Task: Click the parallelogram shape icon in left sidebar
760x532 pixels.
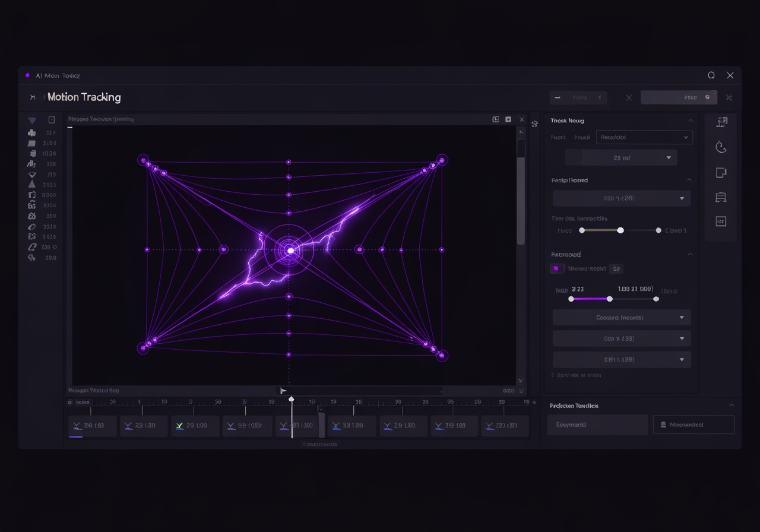Action: (32, 143)
